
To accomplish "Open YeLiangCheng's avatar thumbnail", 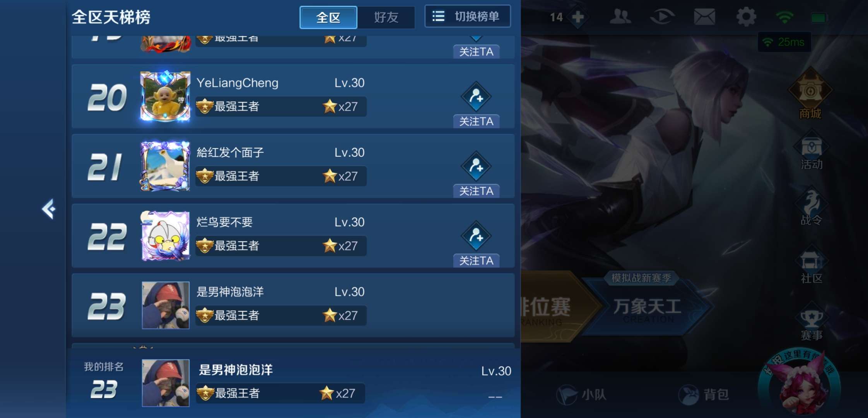I will [165, 96].
